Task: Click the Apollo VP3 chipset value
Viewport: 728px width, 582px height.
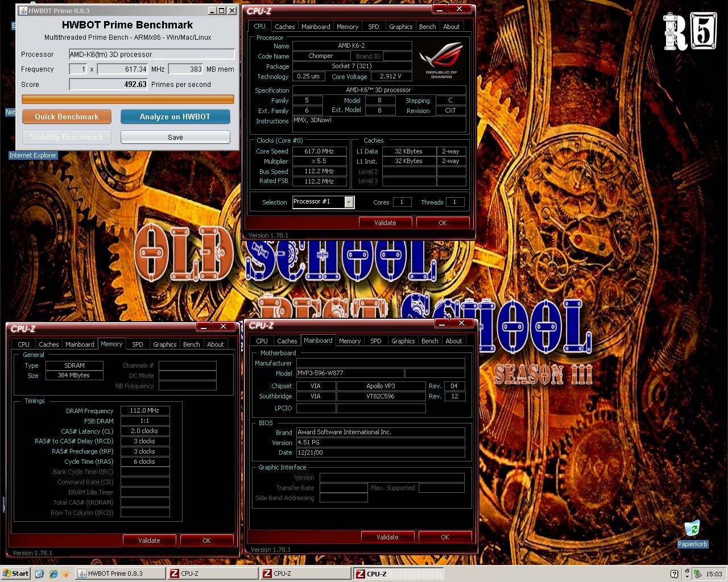Action: (381, 386)
